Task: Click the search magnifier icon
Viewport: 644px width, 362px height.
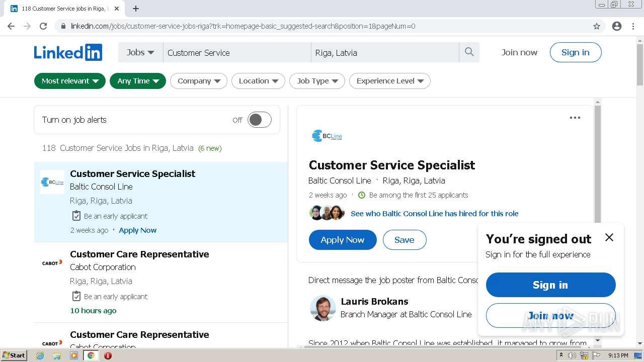Action: [469, 52]
